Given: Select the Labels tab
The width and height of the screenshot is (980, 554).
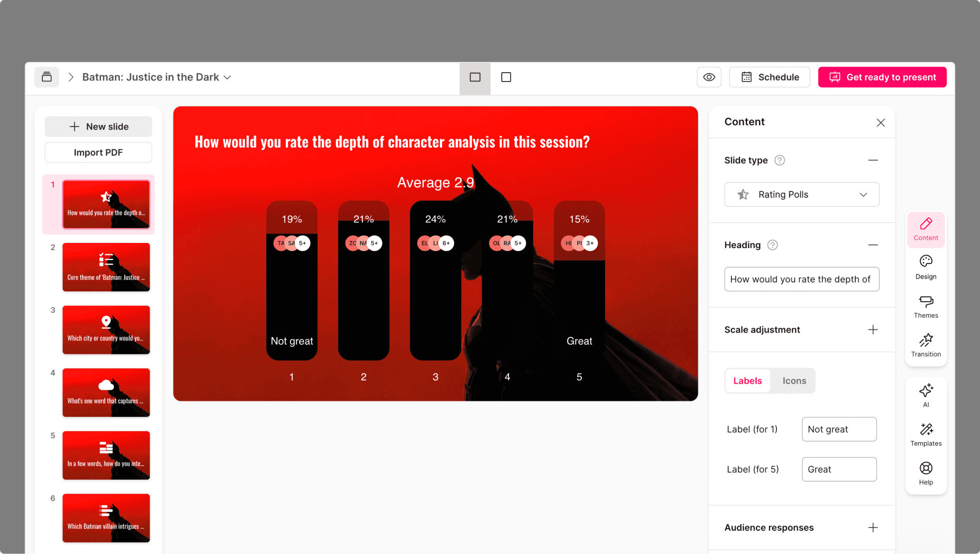Looking at the screenshot, I should 747,381.
